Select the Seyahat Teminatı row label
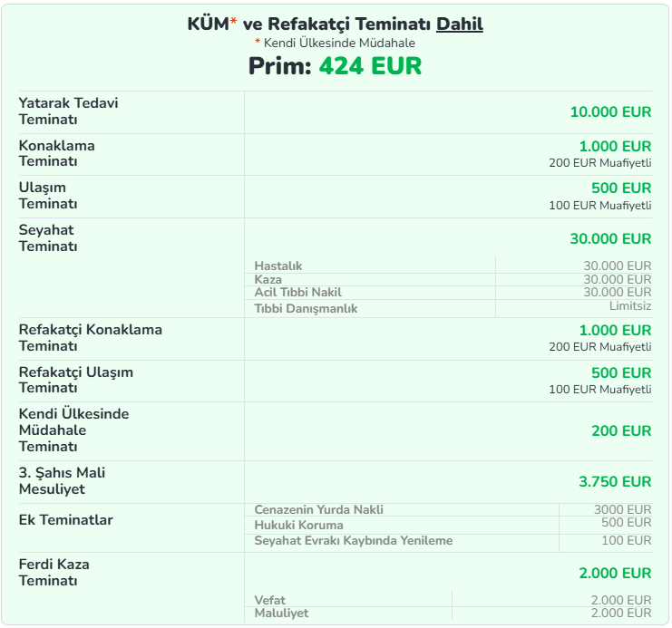The width and height of the screenshot is (672, 628). coord(47,238)
